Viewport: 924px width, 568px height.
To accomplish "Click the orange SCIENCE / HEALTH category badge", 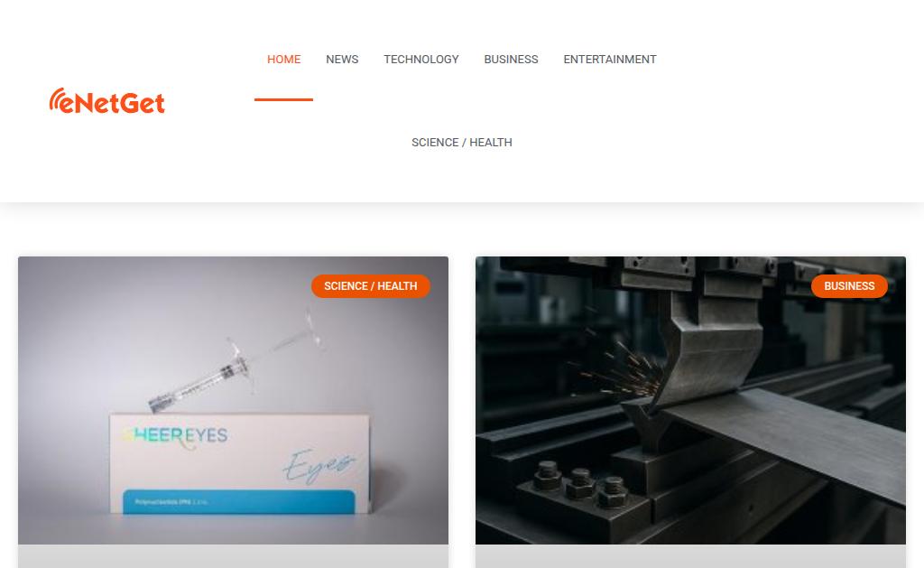I will point(371,286).
